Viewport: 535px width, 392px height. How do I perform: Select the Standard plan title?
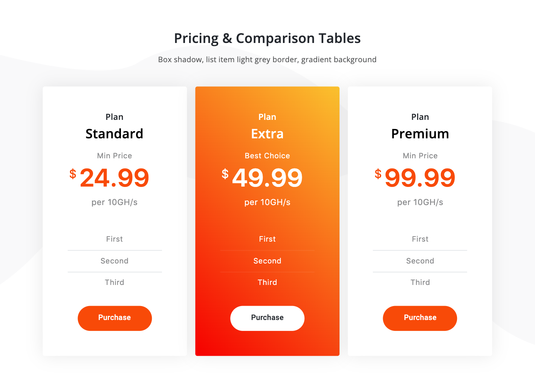click(x=115, y=134)
